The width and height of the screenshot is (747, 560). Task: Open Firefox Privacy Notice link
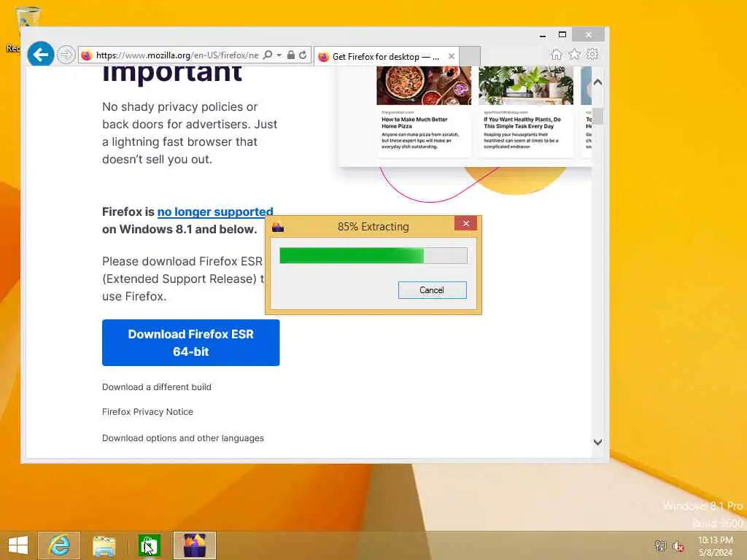point(147,412)
